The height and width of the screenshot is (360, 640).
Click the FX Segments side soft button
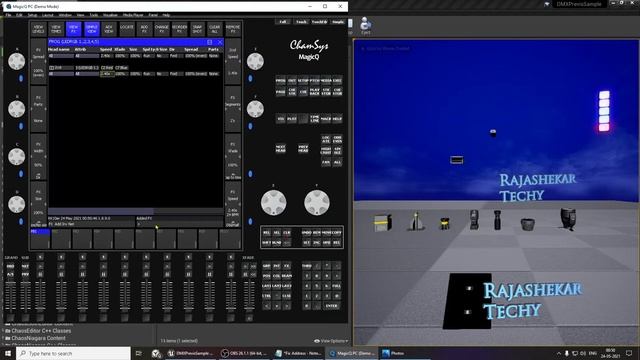[x=233, y=109]
